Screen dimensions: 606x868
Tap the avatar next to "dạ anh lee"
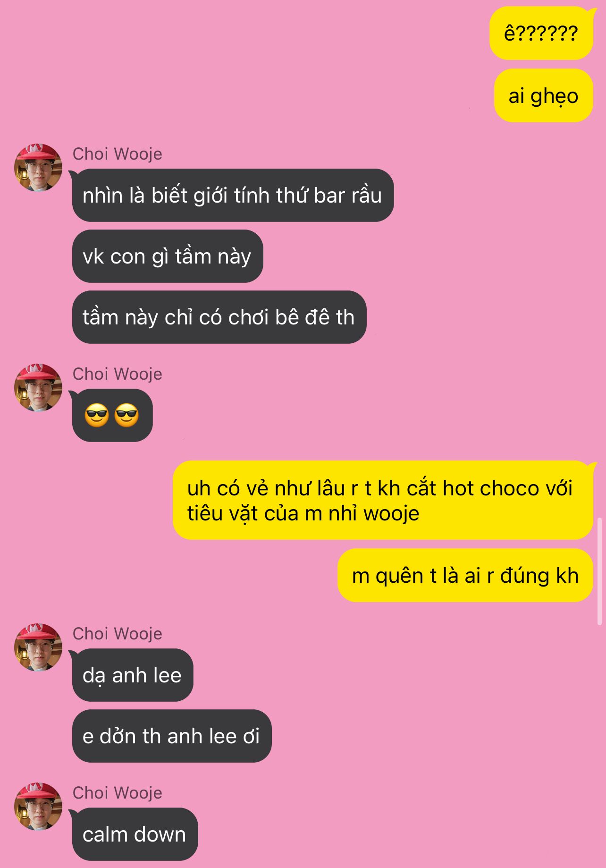click(x=38, y=647)
